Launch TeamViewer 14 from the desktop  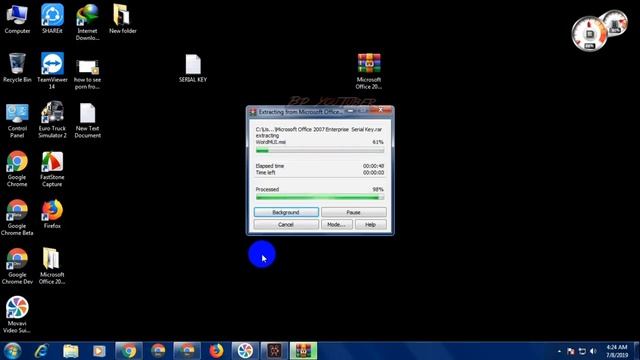point(52,71)
